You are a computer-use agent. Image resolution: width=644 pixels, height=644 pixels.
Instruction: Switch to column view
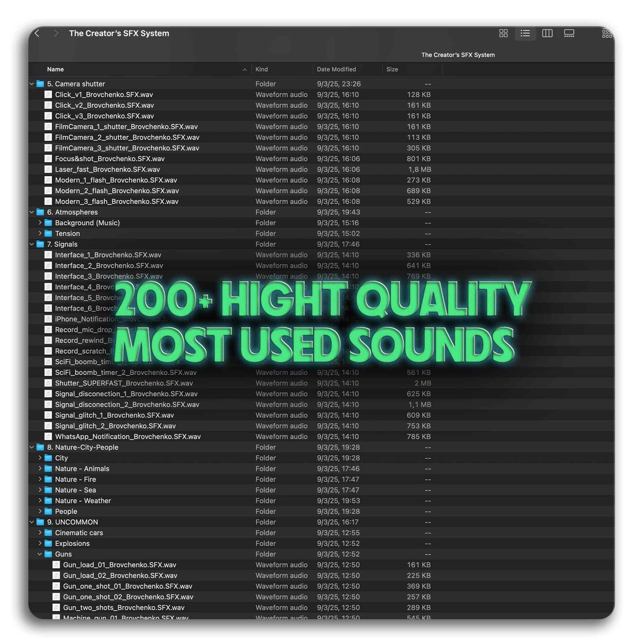click(x=547, y=33)
